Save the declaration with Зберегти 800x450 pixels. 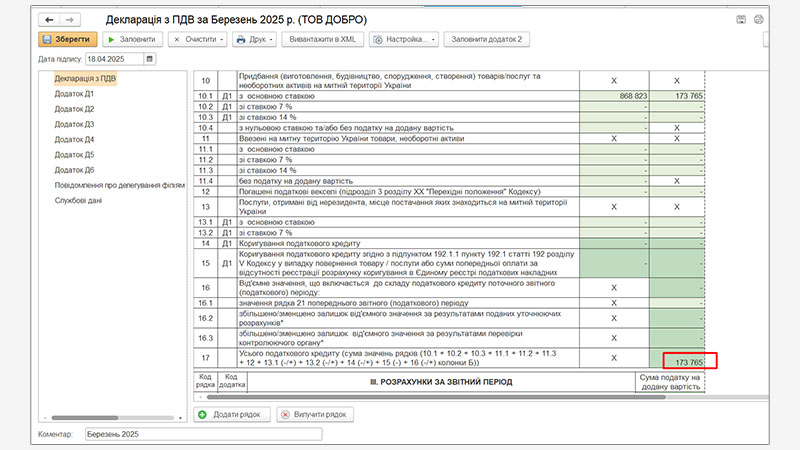[x=68, y=39]
